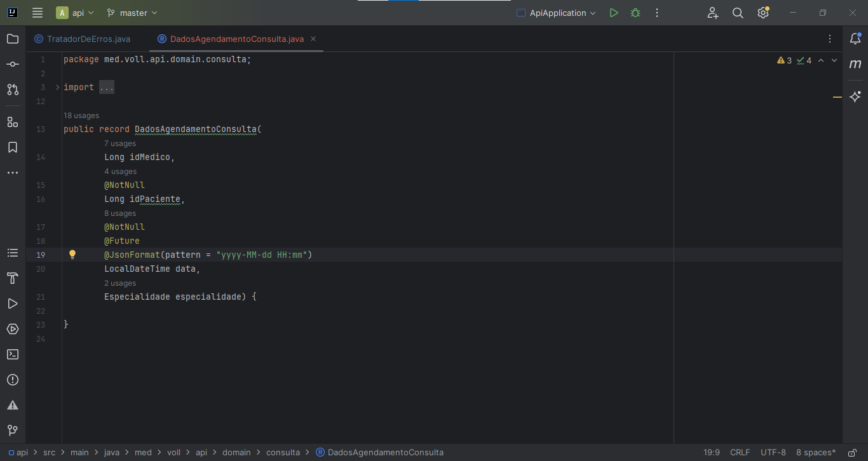Open the Notifications bell panel
This screenshot has width=868, height=461.
coord(855,39)
